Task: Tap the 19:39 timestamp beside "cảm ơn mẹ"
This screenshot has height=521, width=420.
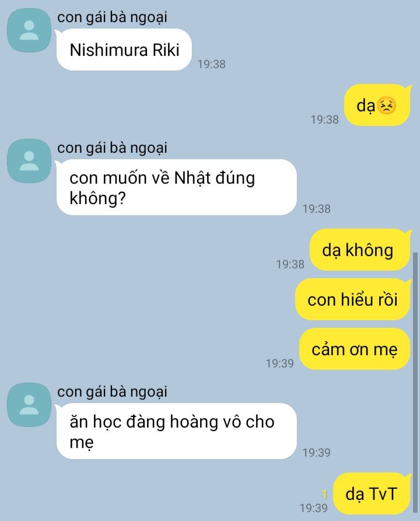Action: coord(280,363)
